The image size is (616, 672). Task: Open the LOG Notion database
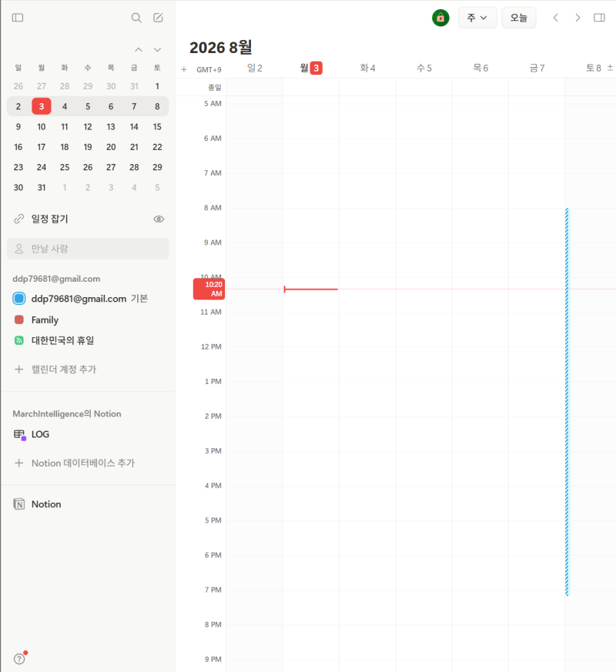40,435
